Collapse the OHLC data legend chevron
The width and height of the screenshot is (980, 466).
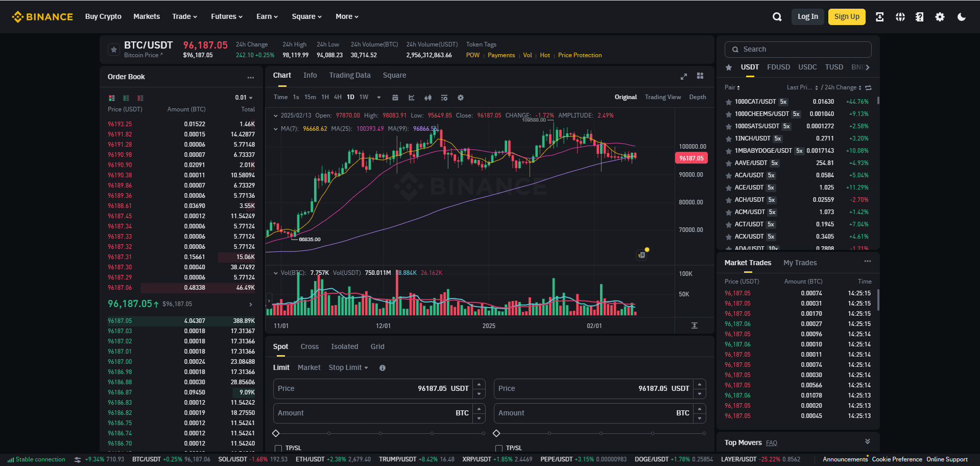[276, 115]
